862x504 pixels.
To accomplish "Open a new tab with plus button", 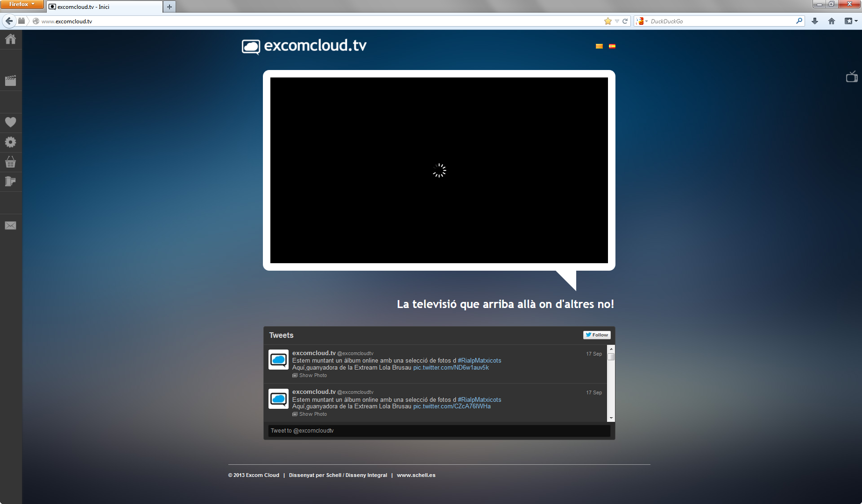I will click(170, 7).
